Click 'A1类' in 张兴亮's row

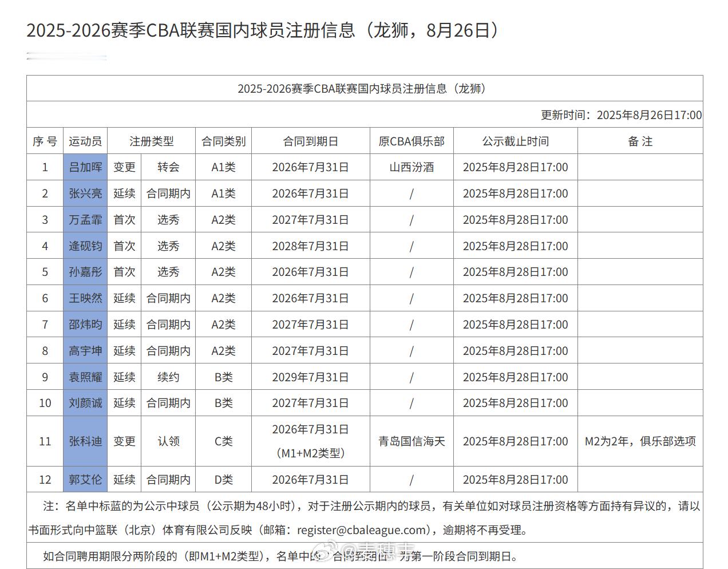pyautogui.click(x=224, y=193)
